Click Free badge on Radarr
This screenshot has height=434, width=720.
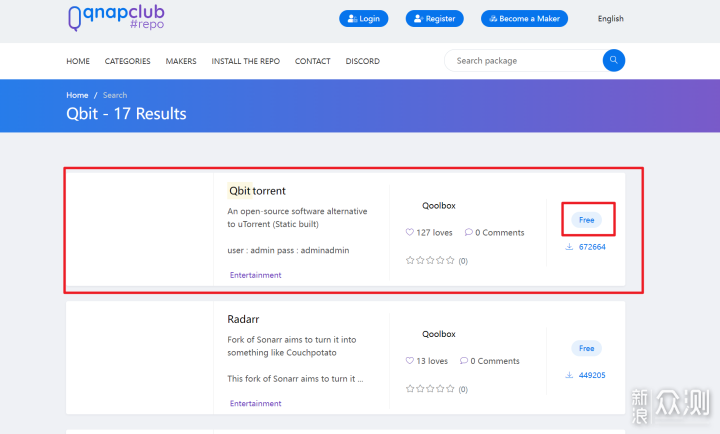pos(586,348)
